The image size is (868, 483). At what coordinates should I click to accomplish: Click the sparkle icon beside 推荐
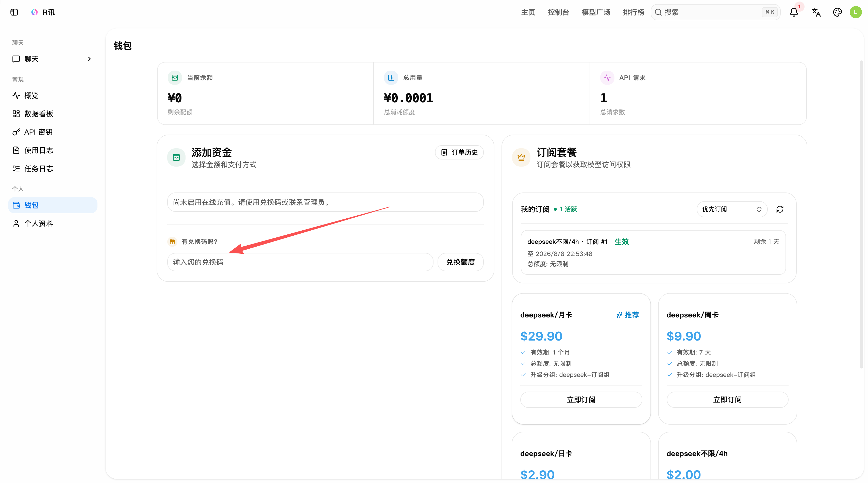point(619,315)
